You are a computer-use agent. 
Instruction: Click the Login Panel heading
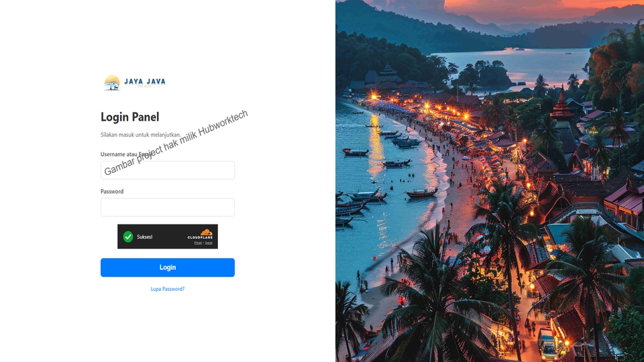coord(129,117)
